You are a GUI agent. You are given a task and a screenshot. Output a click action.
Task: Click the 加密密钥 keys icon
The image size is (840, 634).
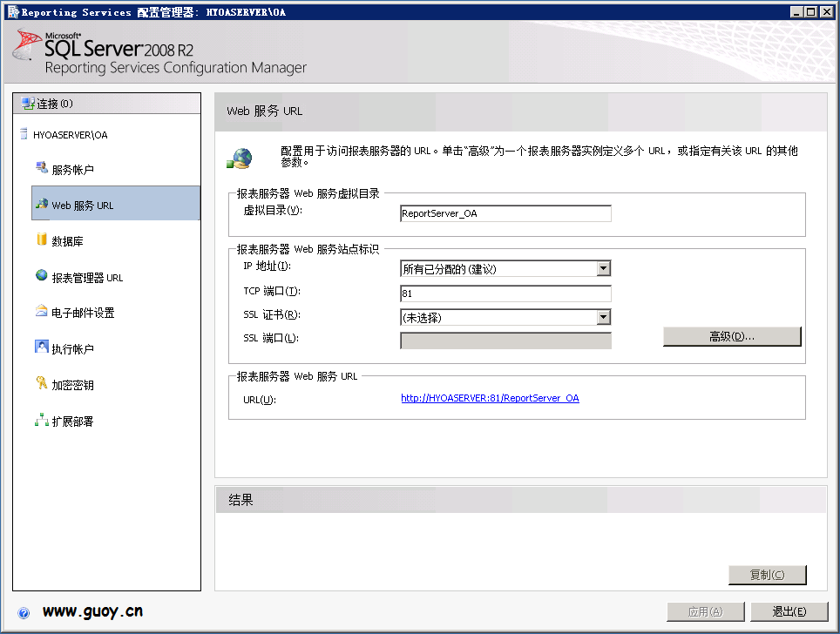pos(42,383)
